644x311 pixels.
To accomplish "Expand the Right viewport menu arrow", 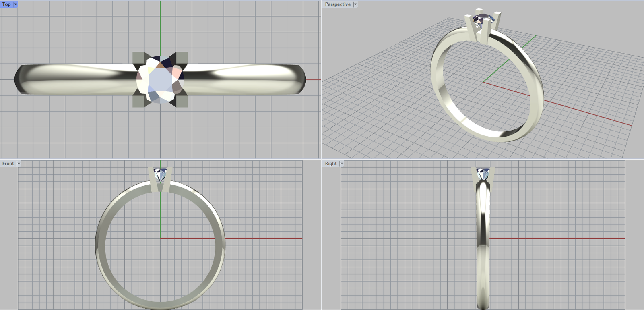I will [341, 164].
